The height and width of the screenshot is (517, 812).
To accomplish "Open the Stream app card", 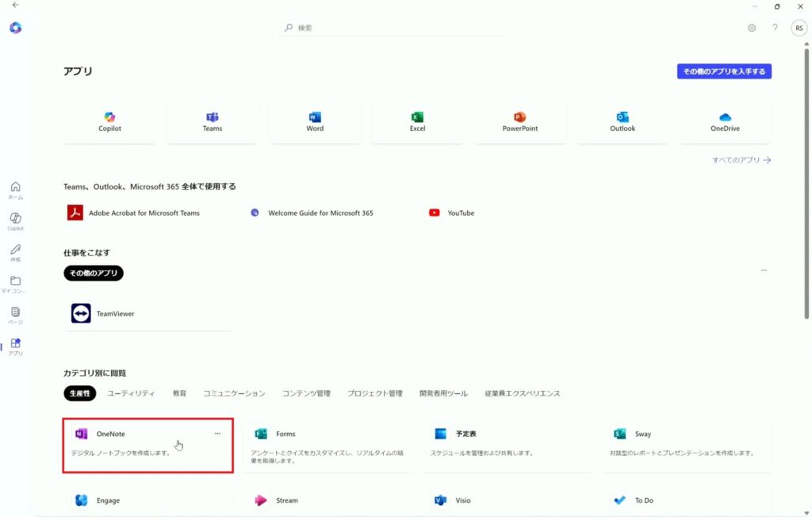I will point(327,500).
